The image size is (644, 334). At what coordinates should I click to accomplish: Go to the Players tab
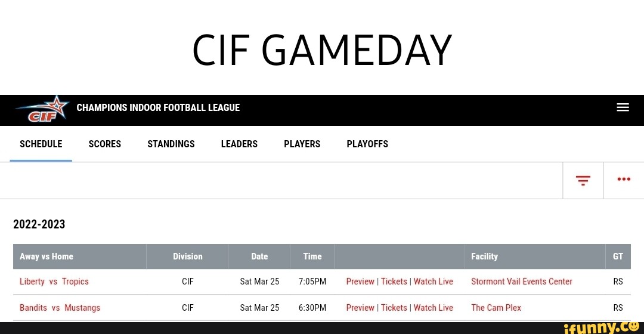302,144
